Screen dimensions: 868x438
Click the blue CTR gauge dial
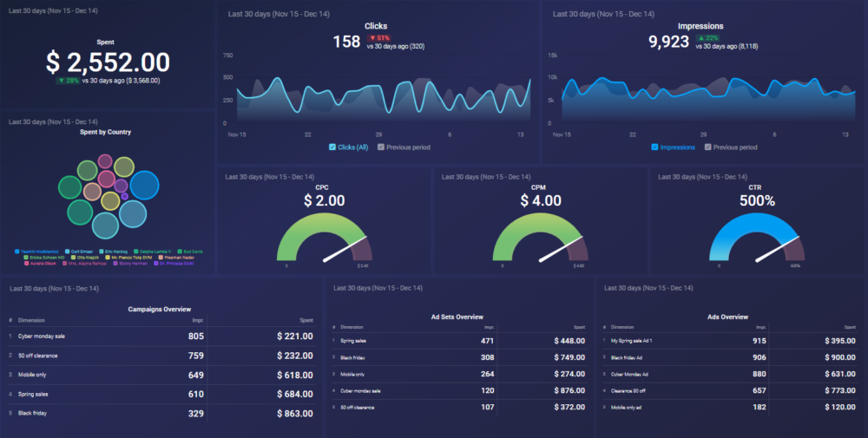pos(757,238)
